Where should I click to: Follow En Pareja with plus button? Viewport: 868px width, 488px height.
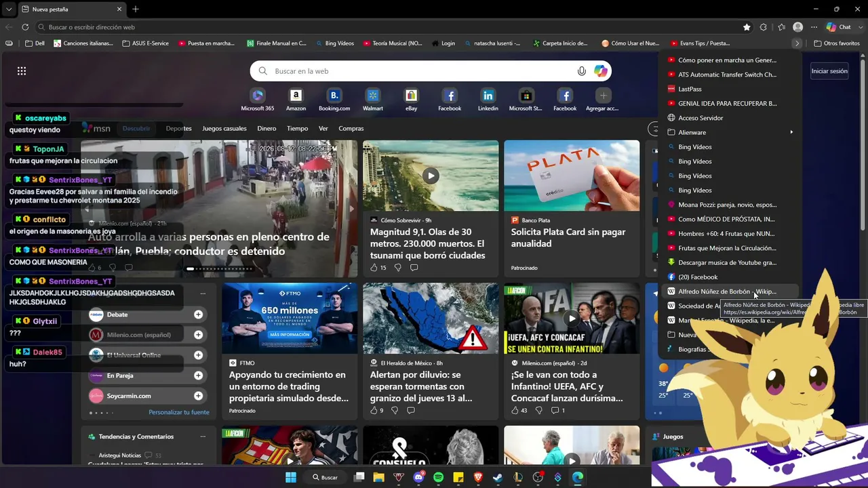(198, 375)
